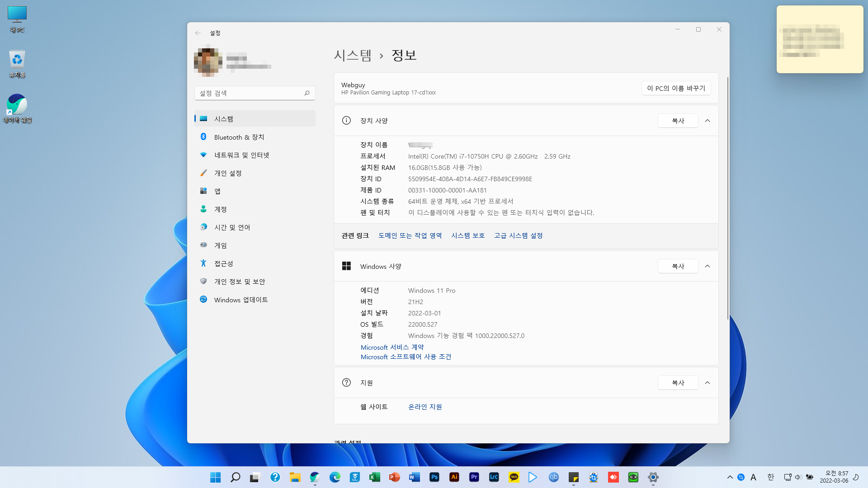868x488 pixels.
Task: Open KakaoTalk from taskbar
Action: coord(514,477)
